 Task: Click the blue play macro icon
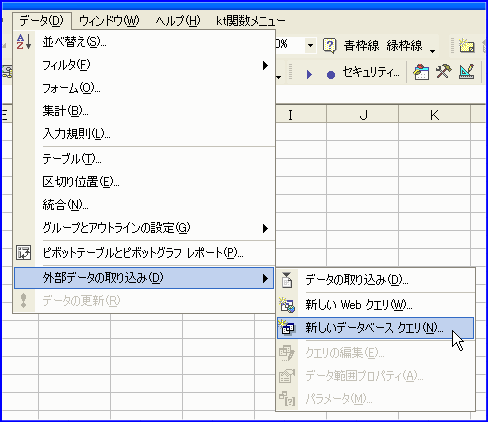309,74
